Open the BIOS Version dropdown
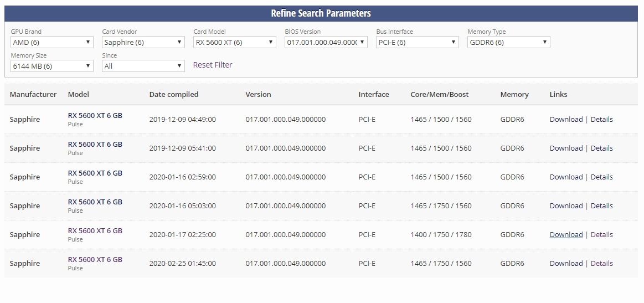This screenshot has width=644, height=303. click(x=326, y=42)
